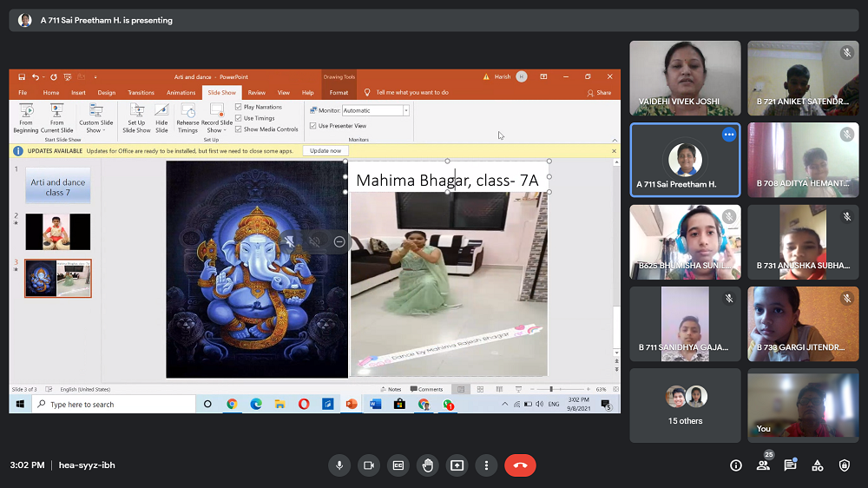
Task: Open the Transitions ribbon tab
Action: tap(141, 92)
